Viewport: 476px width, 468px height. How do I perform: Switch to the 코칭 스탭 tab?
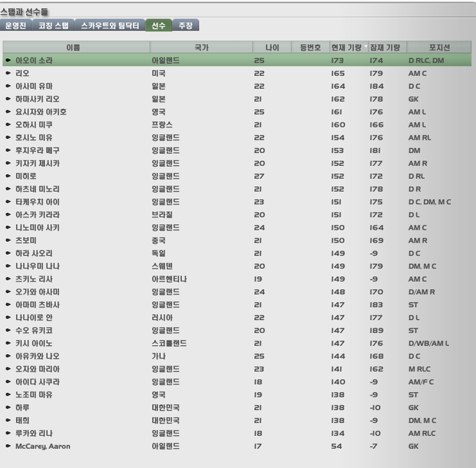coord(53,26)
